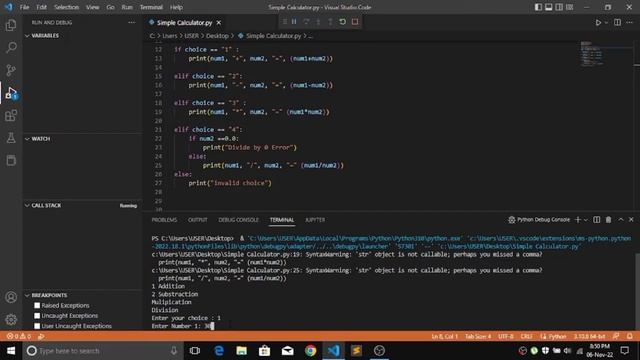Open the Run and Debug view
Screen dimensions: 640x360
point(11,93)
